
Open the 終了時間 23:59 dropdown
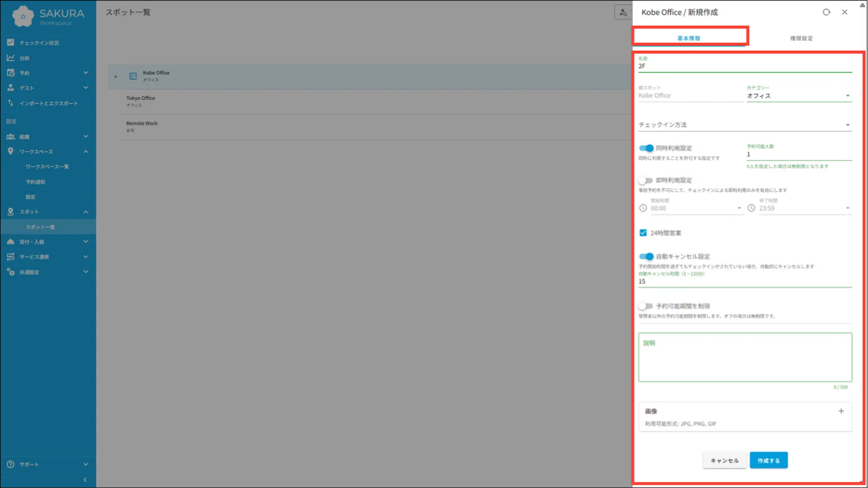[805, 208]
